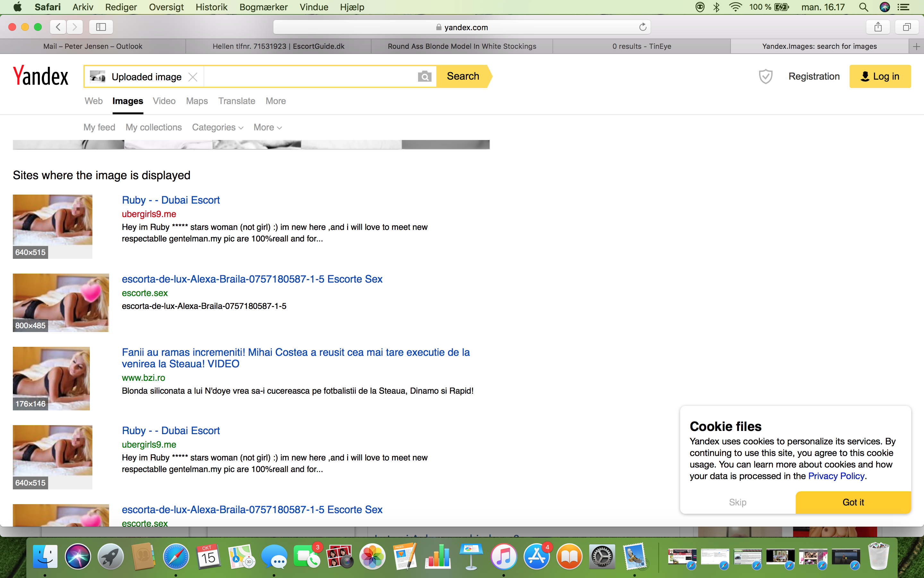Go back with Safari's back arrow
924x578 pixels.
[58, 27]
